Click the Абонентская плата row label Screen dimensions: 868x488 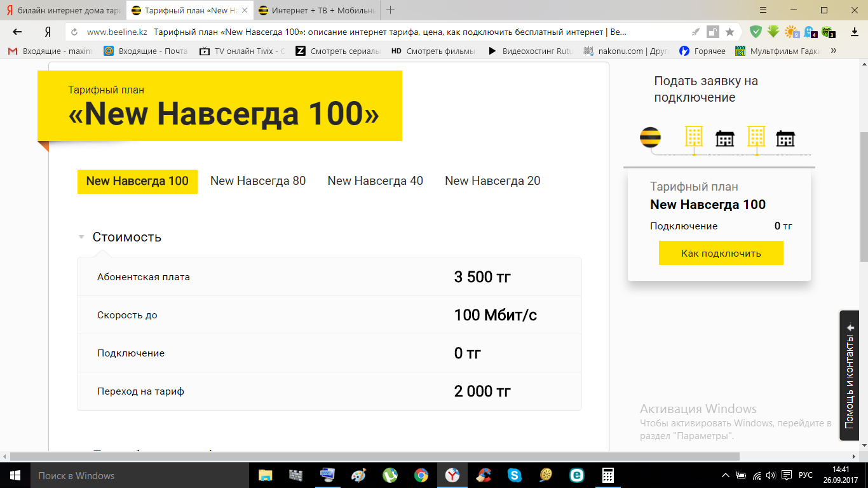coord(144,277)
